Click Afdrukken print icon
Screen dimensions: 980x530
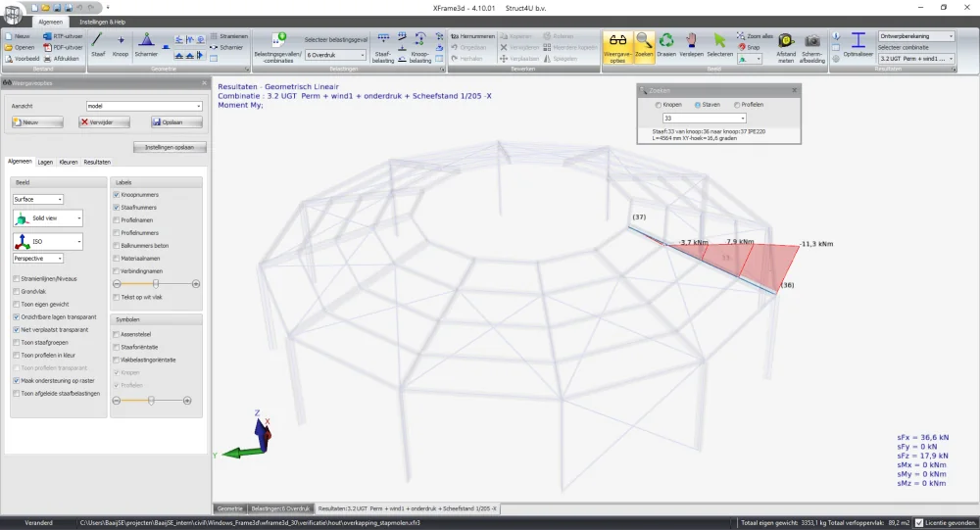click(x=61, y=58)
